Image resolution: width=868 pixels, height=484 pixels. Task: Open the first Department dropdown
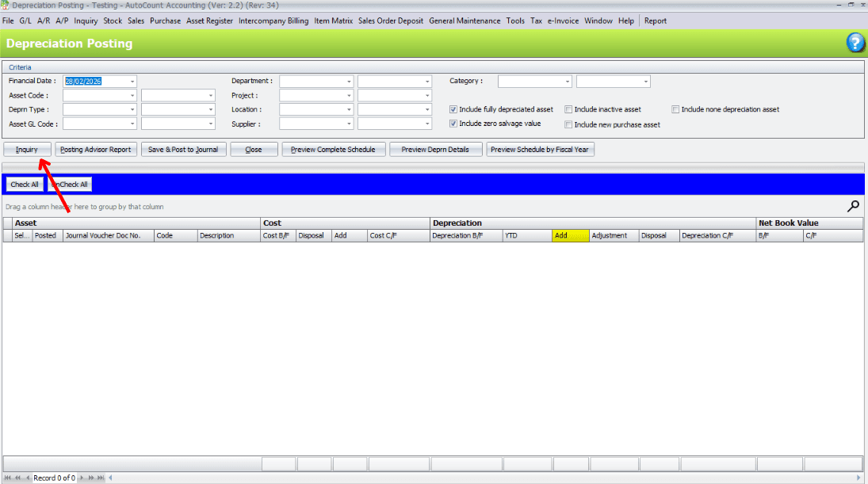349,81
